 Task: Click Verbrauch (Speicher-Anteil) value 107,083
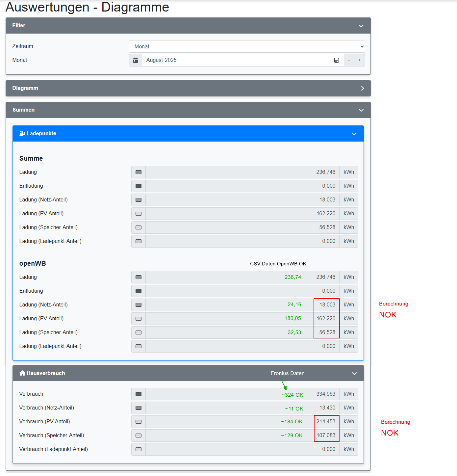tap(326, 436)
